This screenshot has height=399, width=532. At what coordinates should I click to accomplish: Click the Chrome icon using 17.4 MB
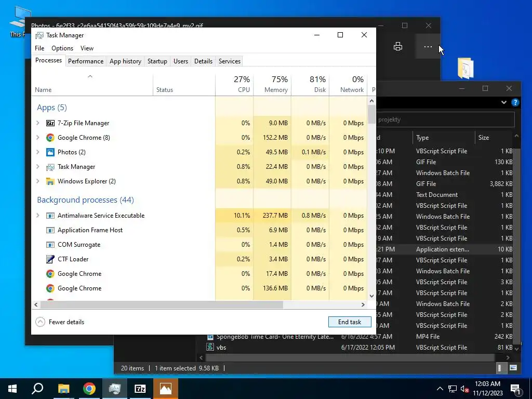[x=50, y=274]
